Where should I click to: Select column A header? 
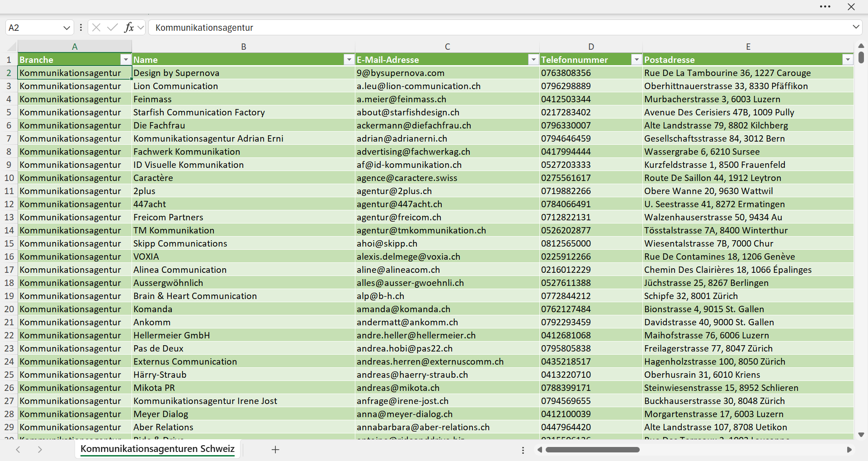click(75, 47)
